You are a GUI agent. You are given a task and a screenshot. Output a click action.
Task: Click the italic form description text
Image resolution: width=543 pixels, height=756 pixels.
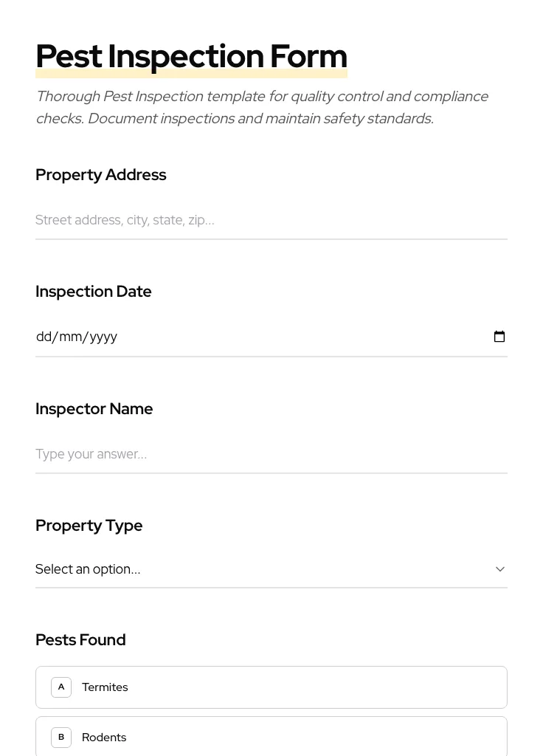[262, 107]
